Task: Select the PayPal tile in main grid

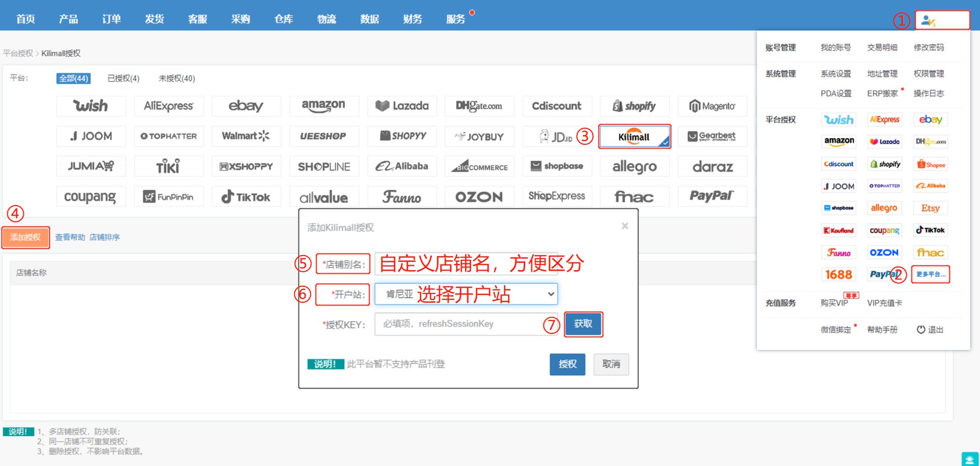Action: point(712,196)
